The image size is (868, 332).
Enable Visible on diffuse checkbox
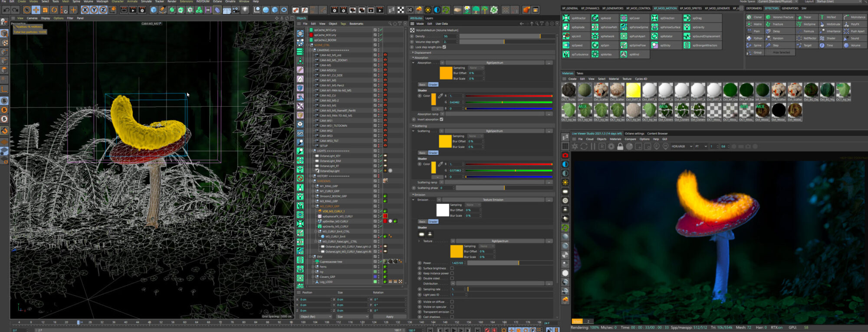tap(452, 302)
